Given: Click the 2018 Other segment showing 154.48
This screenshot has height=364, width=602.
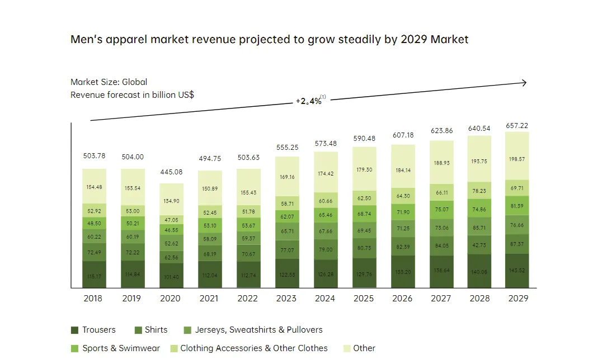Looking at the screenshot, I should (x=93, y=186).
